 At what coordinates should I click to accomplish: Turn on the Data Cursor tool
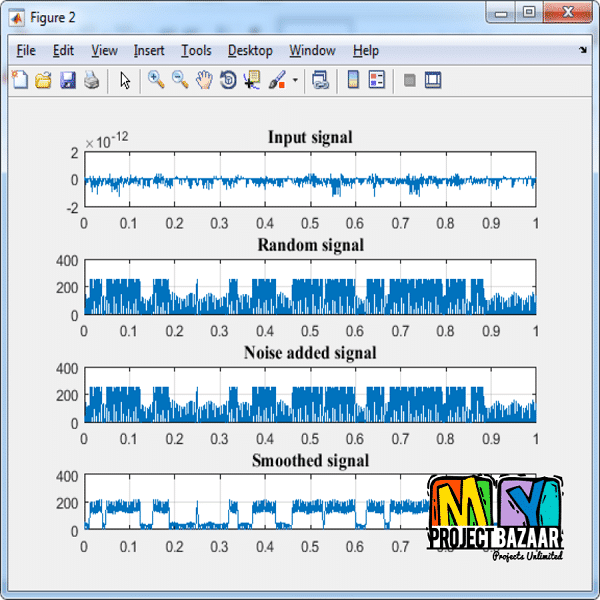[252, 80]
